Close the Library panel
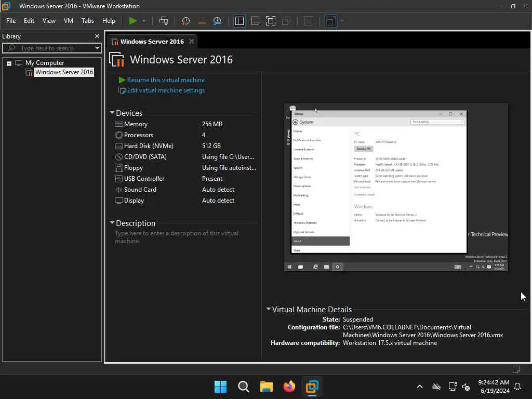Image resolution: width=532 pixels, height=399 pixels. coord(97,36)
